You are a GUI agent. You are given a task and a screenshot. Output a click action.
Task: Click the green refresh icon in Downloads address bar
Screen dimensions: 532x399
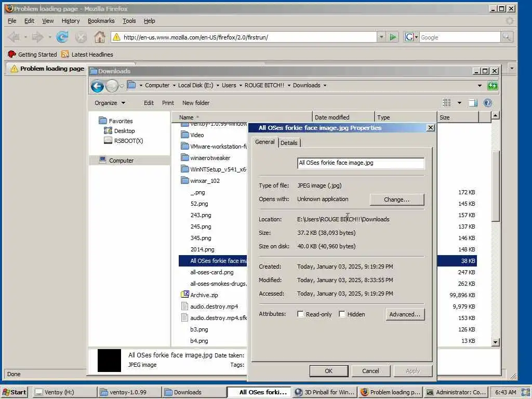(x=493, y=86)
